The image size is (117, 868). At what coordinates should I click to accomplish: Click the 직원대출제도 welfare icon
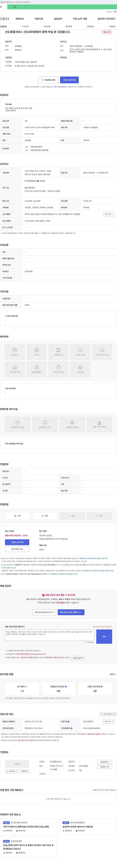(37, 369)
